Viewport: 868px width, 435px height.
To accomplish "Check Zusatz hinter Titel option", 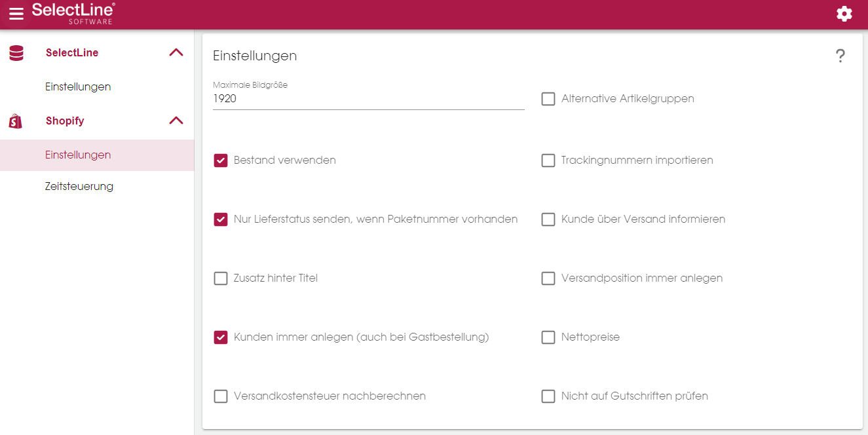I will (221, 278).
